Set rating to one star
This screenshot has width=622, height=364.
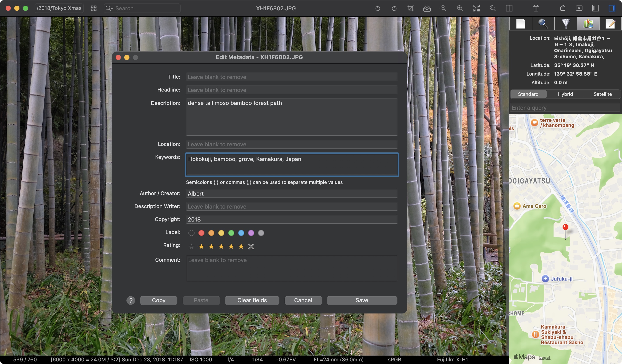click(201, 246)
